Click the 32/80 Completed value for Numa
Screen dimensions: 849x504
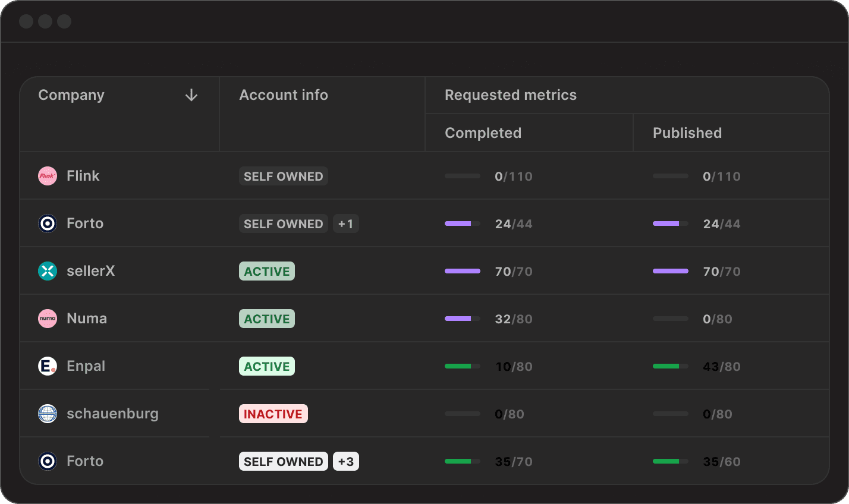click(514, 319)
